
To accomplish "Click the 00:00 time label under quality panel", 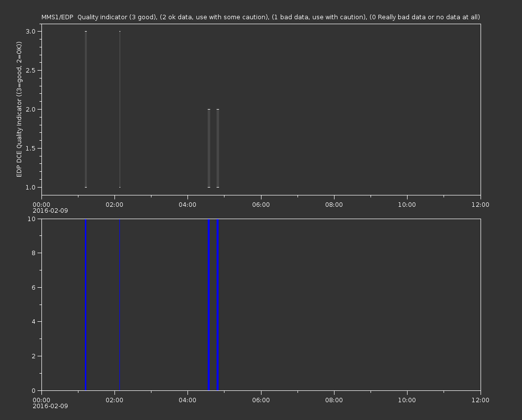I will (x=41, y=204).
